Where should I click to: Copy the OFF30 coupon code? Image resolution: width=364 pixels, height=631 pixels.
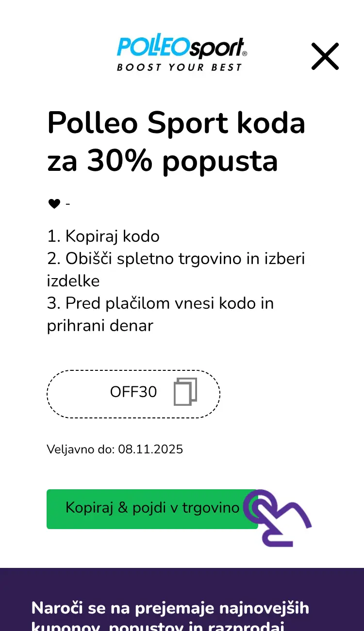click(133, 392)
